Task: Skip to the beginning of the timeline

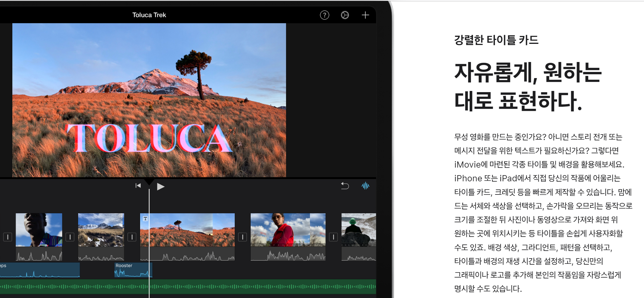Action: 138,186
